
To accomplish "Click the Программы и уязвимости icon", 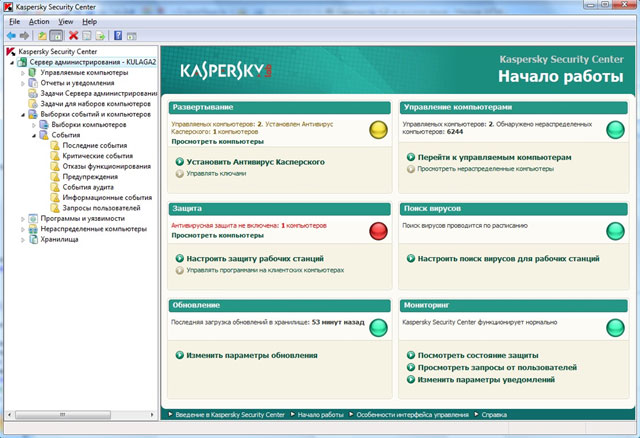I will tap(33, 218).
